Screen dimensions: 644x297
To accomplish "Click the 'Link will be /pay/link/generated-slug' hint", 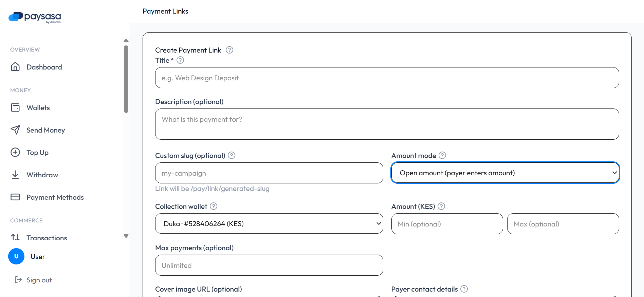I will pos(212,189).
